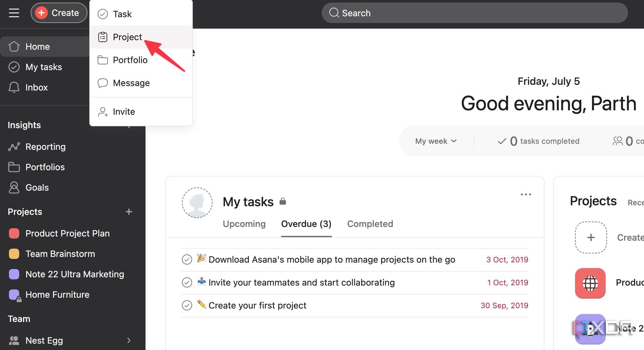The image size is (644, 350).
Task: Focus the Search field
Action: (475, 13)
